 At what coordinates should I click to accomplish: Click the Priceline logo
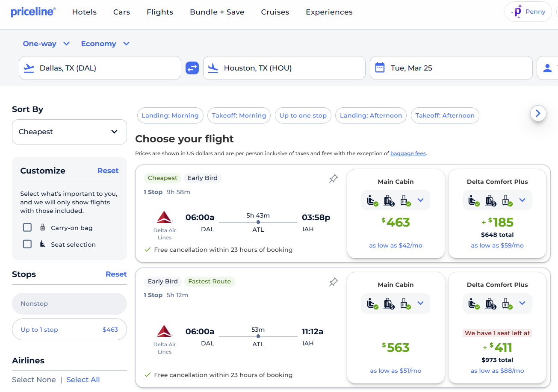pyautogui.click(x=33, y=12)
